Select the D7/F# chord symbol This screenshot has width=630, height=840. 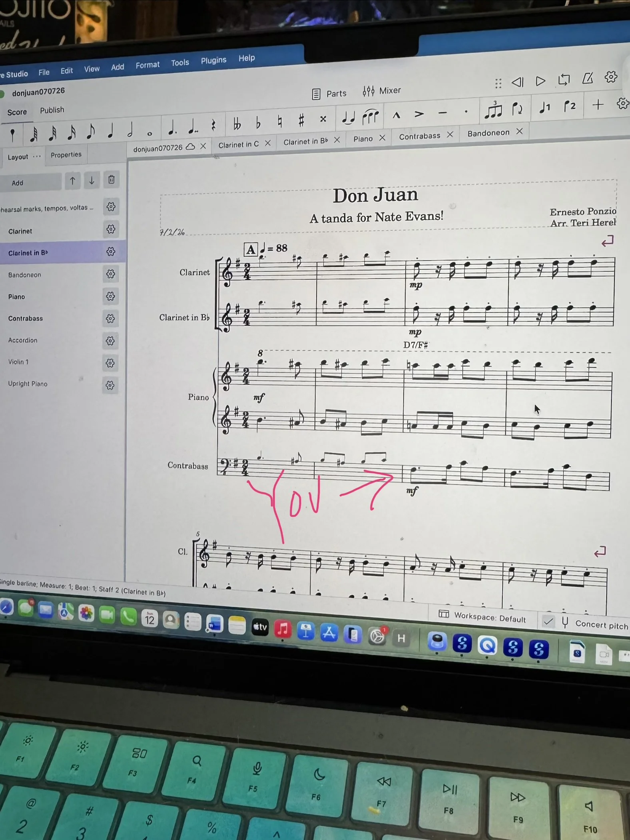tap(416, 345)
